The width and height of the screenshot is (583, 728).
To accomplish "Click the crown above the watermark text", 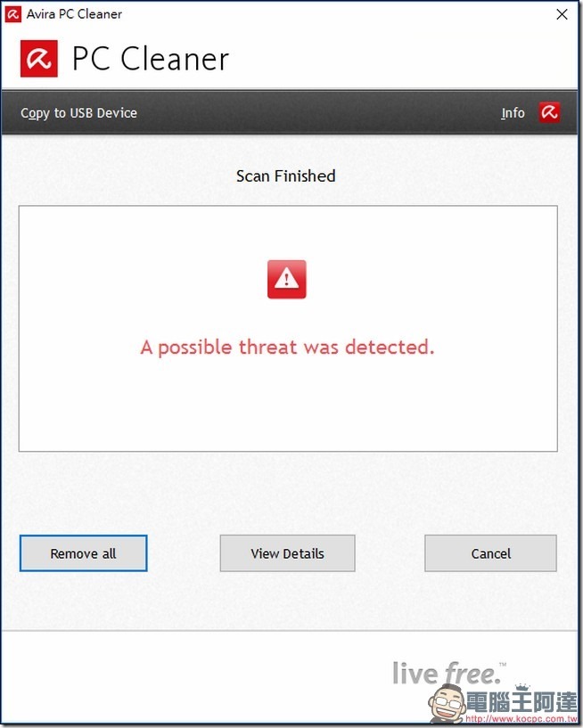I will pos(522,688).
